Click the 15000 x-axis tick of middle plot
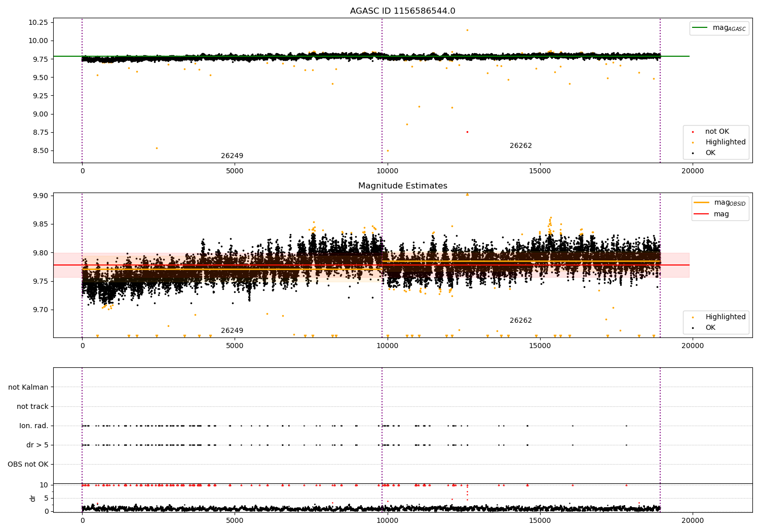The image size is (760, 532). [x=540, y=346]
